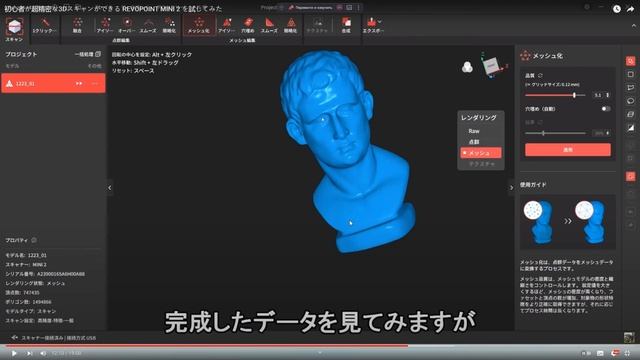640x360 pixels.
Task: Select point cloud Isolation (アイソ) tool
Action: pos(105,25)
